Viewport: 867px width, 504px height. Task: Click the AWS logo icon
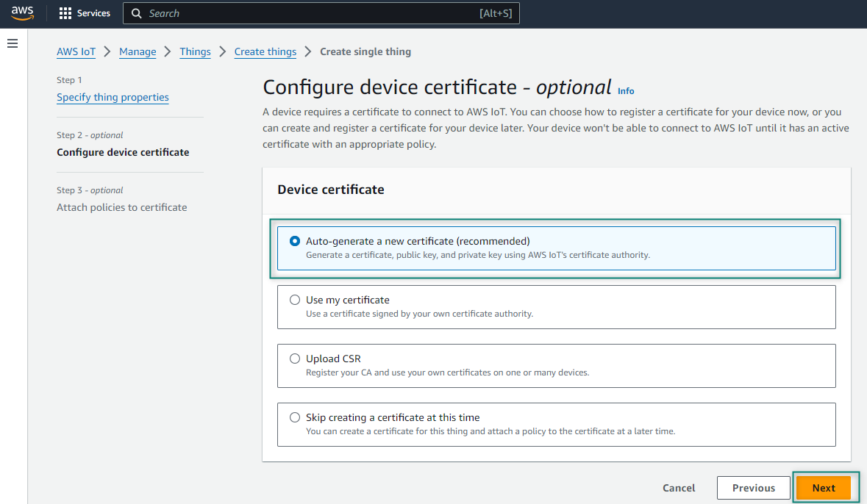point(22,13)
